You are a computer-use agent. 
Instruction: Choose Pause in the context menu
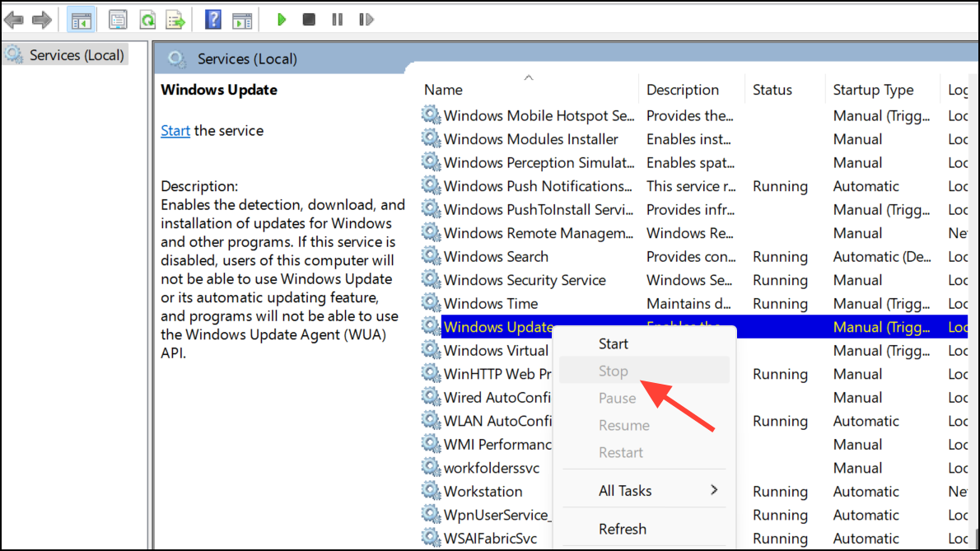coord(644,398)
